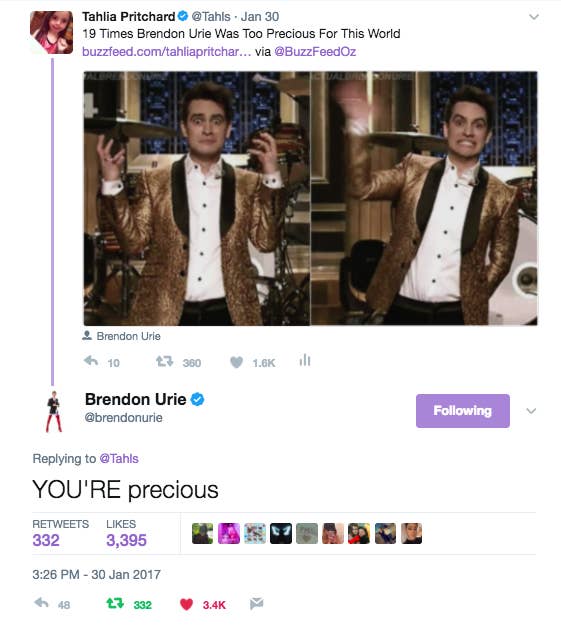Open Brendon Urie's profile avatar
Viewport: 561px width, 635px height.
coord(54,411)
